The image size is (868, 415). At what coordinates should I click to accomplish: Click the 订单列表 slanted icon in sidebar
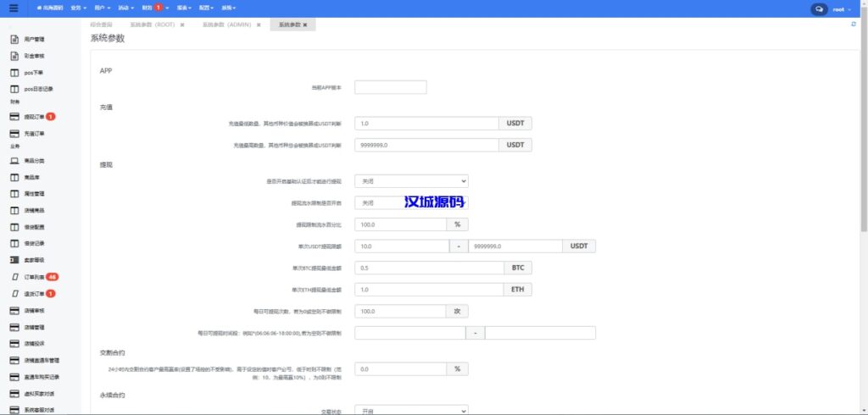(15, 277)
